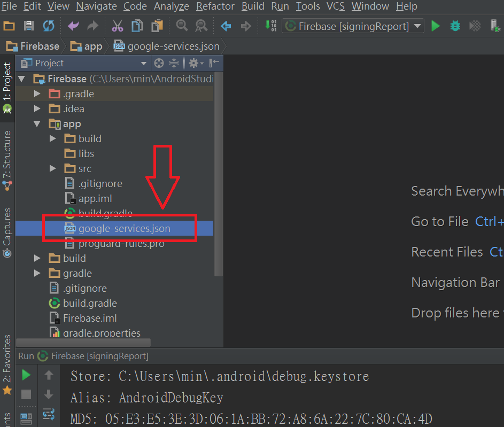Click the Replace search icon
The width and height of the screenshot is (504, 427).
click(201, 26)
